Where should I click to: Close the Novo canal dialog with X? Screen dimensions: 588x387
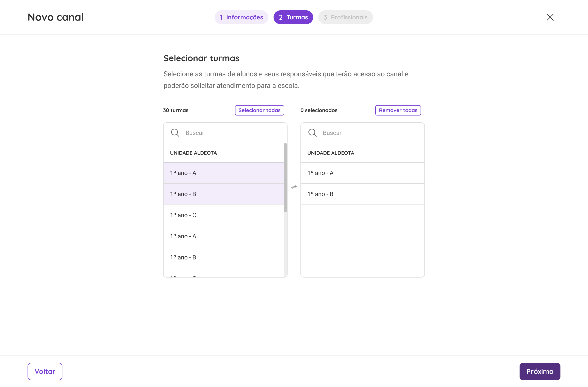[550, 17]
